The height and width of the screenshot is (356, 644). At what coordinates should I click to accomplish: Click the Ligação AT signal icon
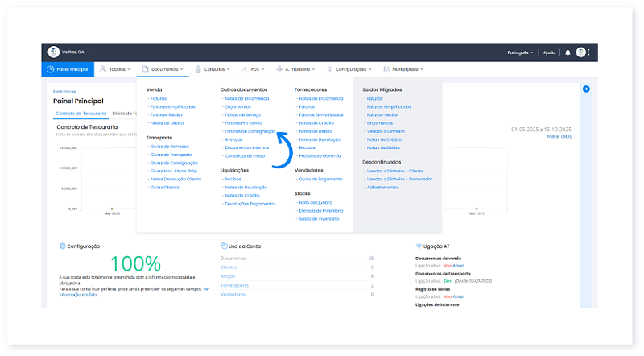tap(419, 246)
